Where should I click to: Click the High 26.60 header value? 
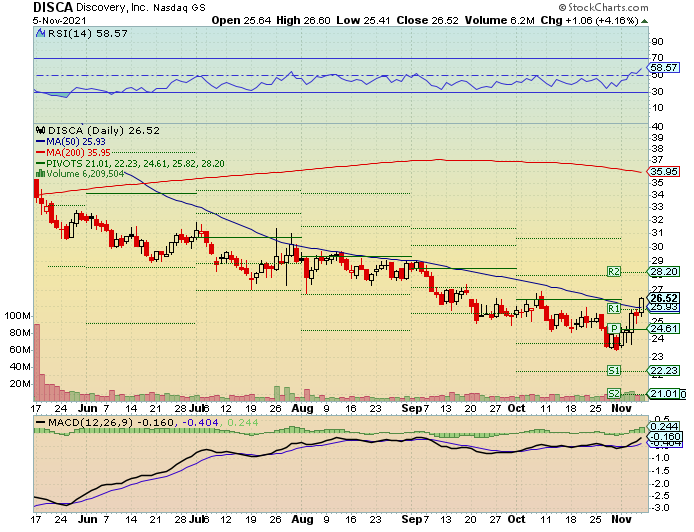pyautogui.click(x=303, y=20)
